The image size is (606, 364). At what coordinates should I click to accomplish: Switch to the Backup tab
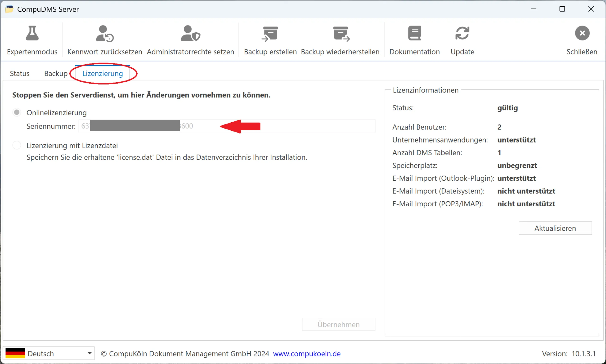pyautogui.click(x=56, y=73)
